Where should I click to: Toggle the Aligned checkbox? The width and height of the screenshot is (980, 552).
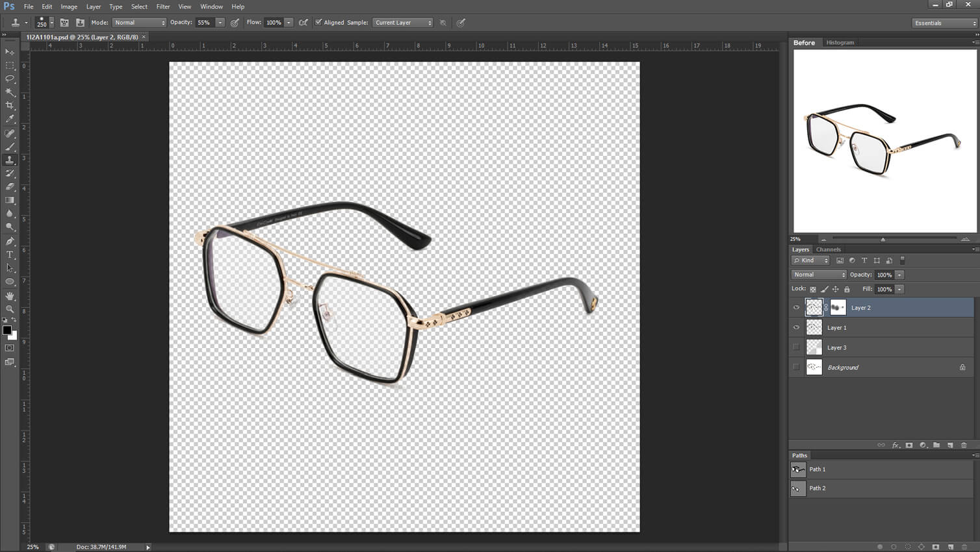click(318, 22)
